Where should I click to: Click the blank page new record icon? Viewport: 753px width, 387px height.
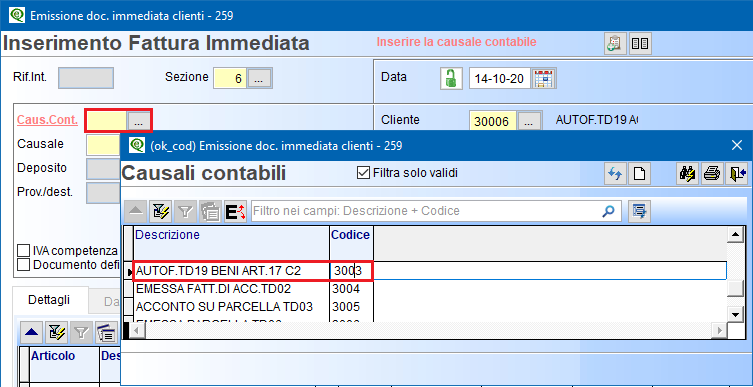click(x=639, y=174)
